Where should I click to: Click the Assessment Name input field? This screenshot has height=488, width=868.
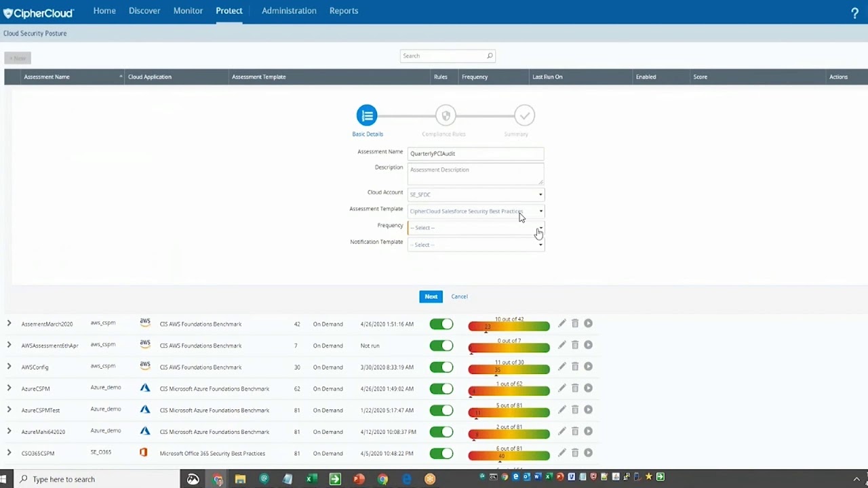(x=475, y=154)
